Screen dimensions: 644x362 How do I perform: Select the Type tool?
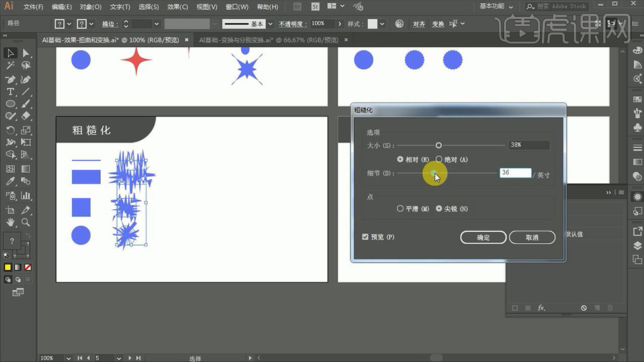[11, 92]
